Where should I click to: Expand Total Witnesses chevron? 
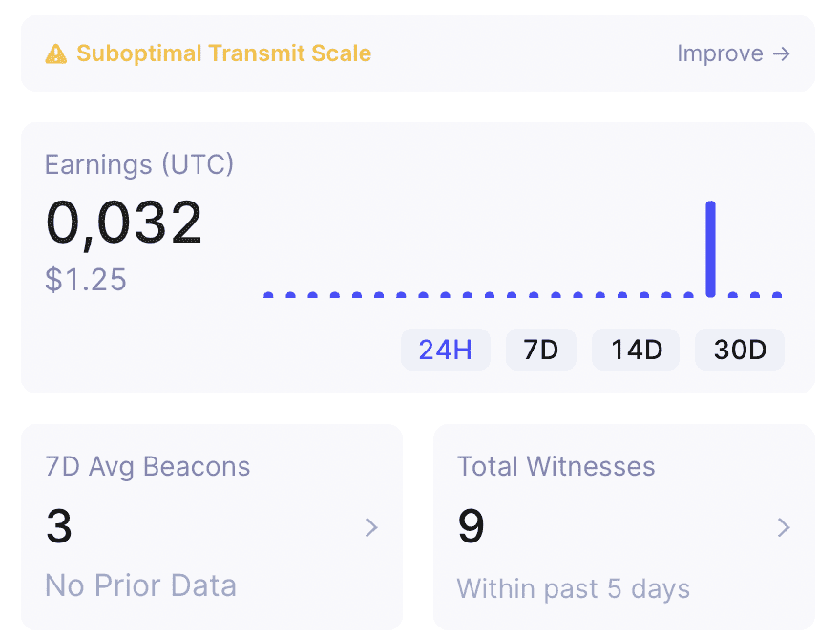pyautogui.click(x=784, y=527)
